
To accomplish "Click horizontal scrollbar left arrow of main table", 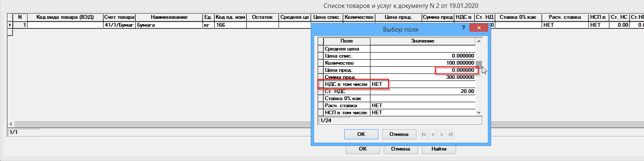I will 10,124.
